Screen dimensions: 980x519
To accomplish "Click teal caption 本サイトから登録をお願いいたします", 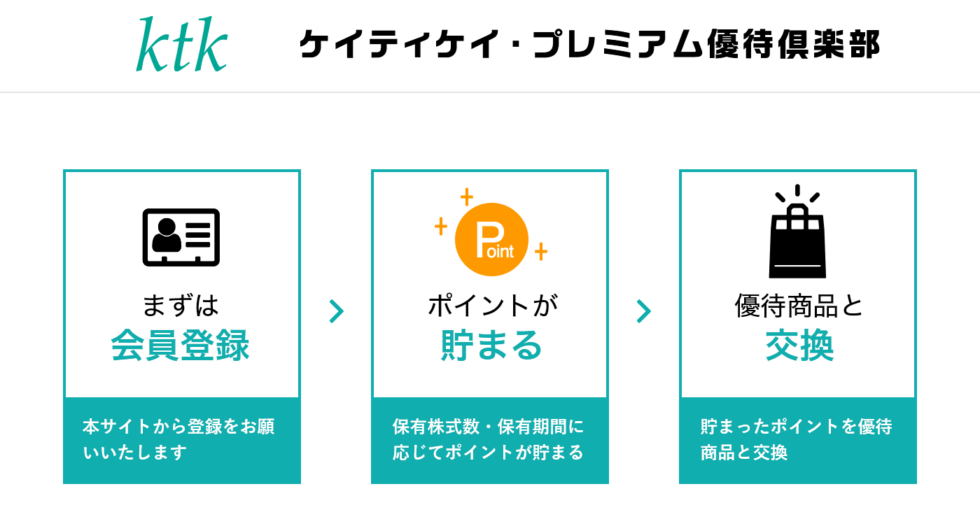I will point(178,439).
